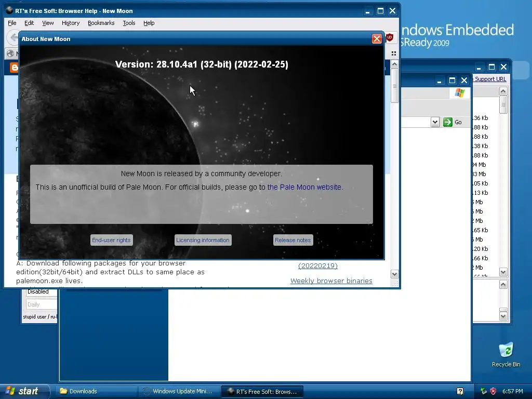The image size is (532, 399).
Task: Click browser page scrollbar down arrow
Action: point(394,274)
